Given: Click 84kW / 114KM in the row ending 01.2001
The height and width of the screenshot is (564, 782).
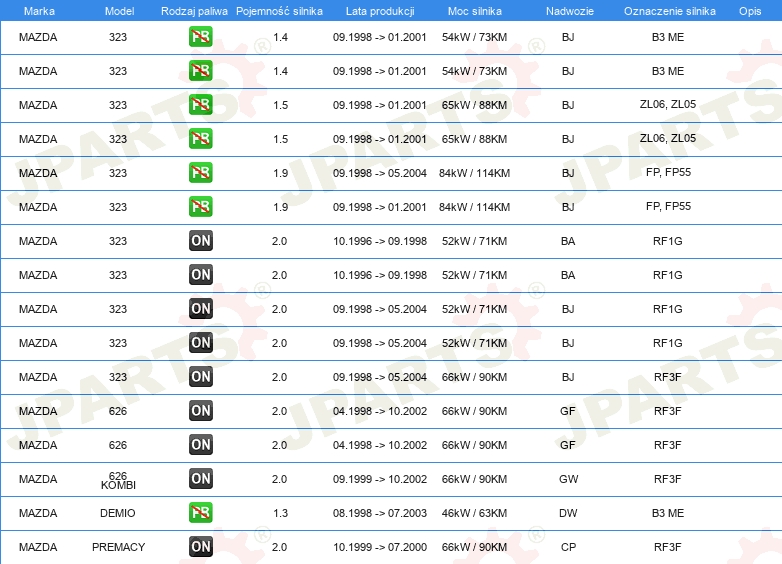Looking at the screenshot, I should coord(474,207).
